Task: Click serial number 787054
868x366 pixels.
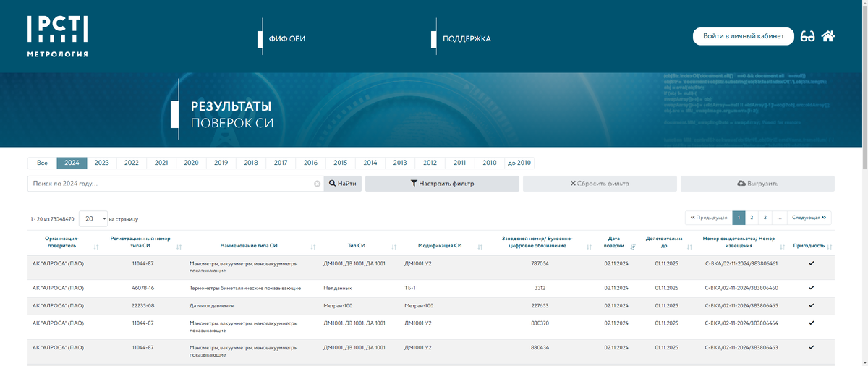Action: 540,264
